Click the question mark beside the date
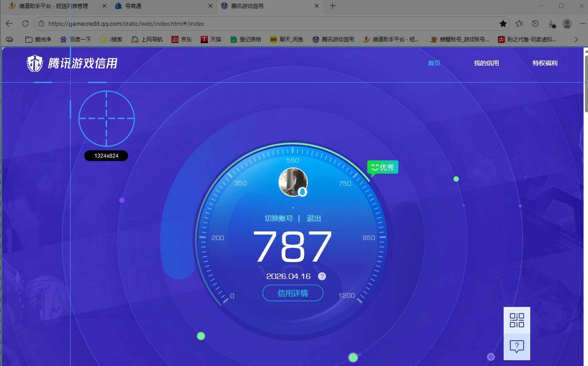The width and height of the screenshot is (588, 366). pos(322,276)
